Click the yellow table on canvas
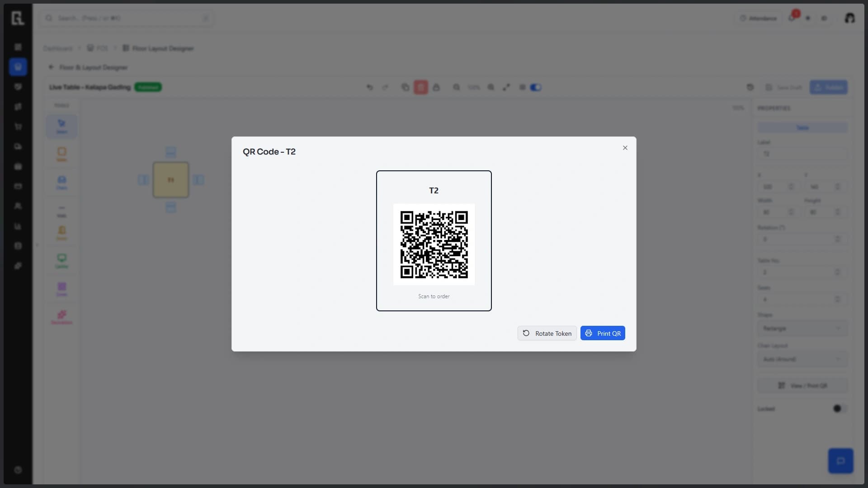Image resolution: width=868 pixels, height=488 pixels. pos(171,180)
